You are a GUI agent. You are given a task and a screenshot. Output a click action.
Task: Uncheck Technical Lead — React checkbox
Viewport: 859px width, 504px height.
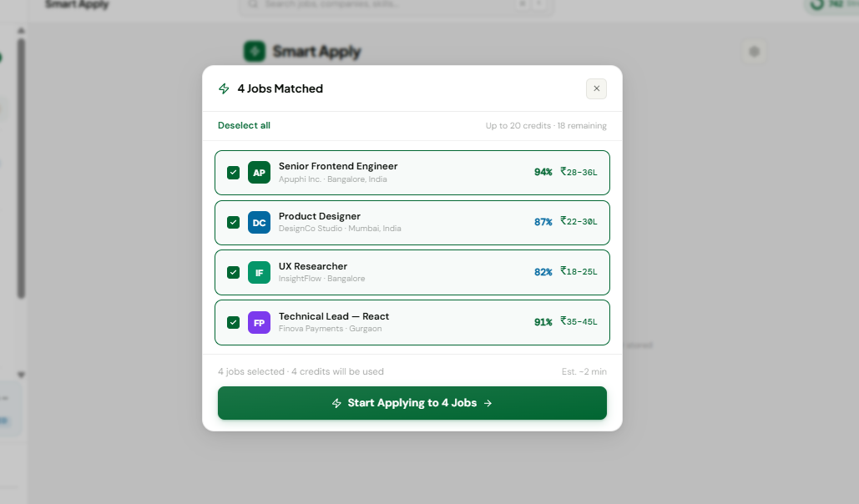tap(234, 323)
